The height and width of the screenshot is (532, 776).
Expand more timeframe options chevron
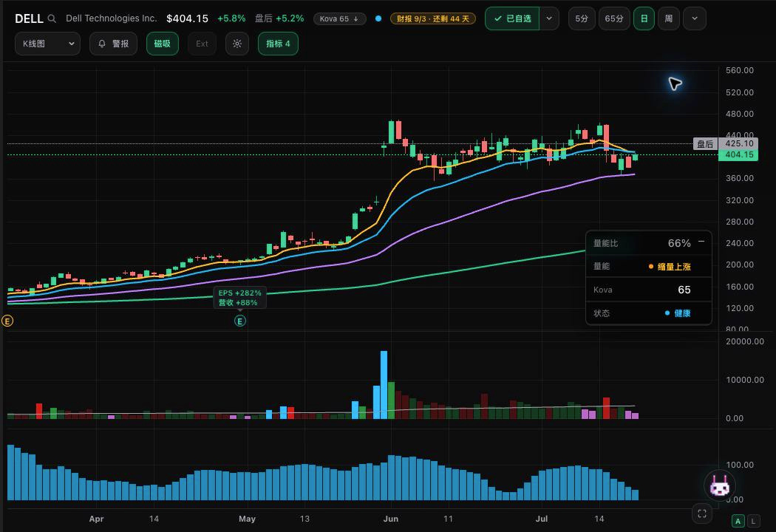point(695,18)
